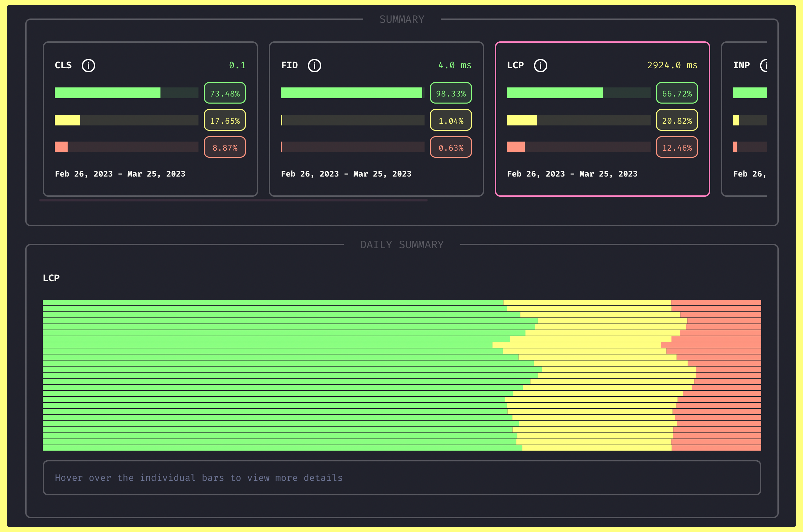
Task: Click the 12.46% poor LCP badge
Action: 677,147
